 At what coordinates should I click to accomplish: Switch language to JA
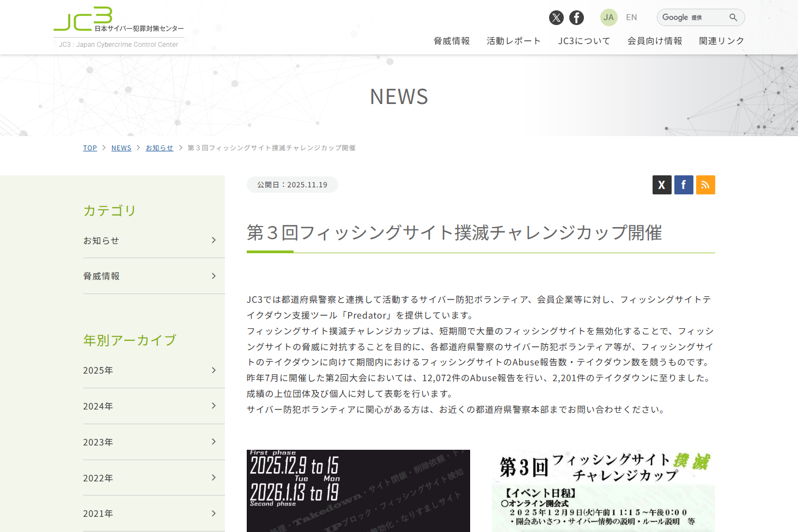(x=608, y=17)
